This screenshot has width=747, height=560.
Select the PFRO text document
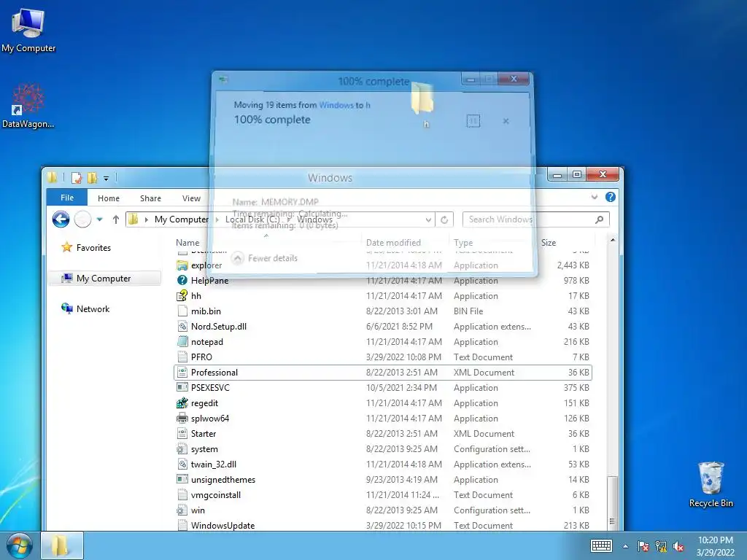coord(201,357)
